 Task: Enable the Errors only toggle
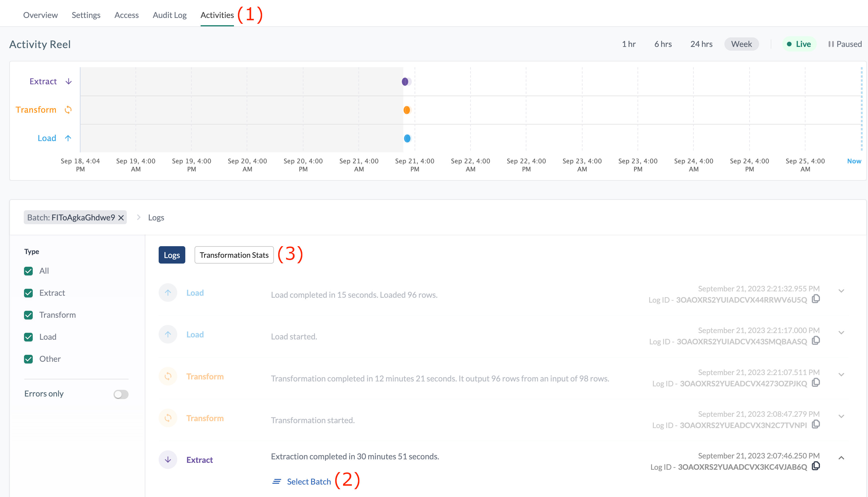tap(121, 394)
